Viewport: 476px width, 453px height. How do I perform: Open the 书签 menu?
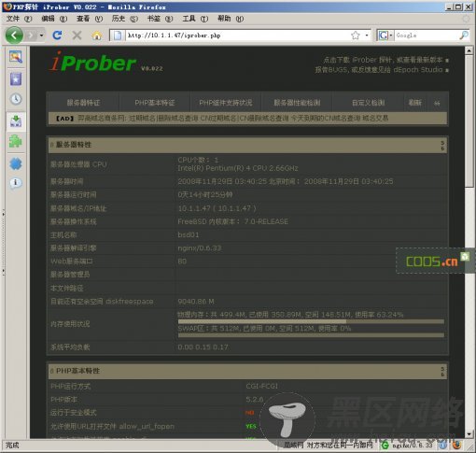(160, 19)
